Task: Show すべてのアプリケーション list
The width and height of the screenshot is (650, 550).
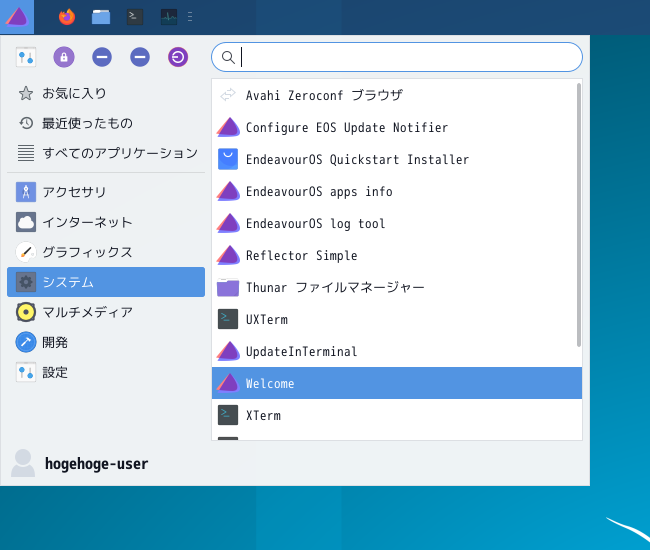Action: pos(106,153)
